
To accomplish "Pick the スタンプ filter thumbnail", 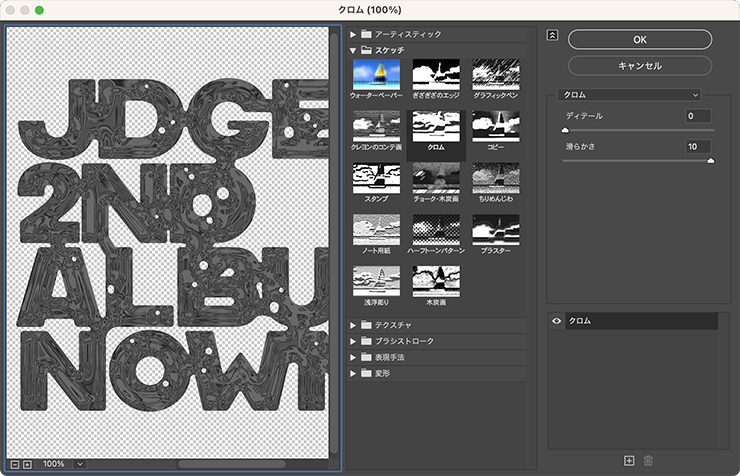I will pyautogui.click(x=376, y=177).
